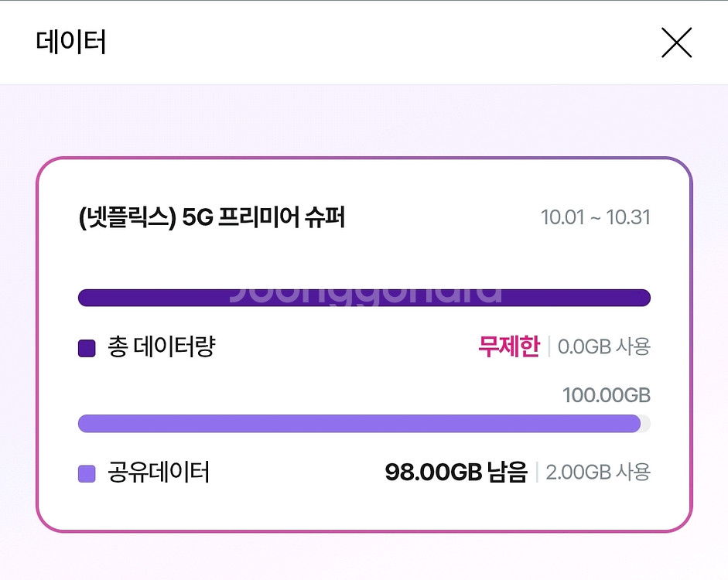Click the divider between 98.00GB 남음 and 2.00GB 사용
This screenshot has width=728, height=580.
(x=537, y=472)
